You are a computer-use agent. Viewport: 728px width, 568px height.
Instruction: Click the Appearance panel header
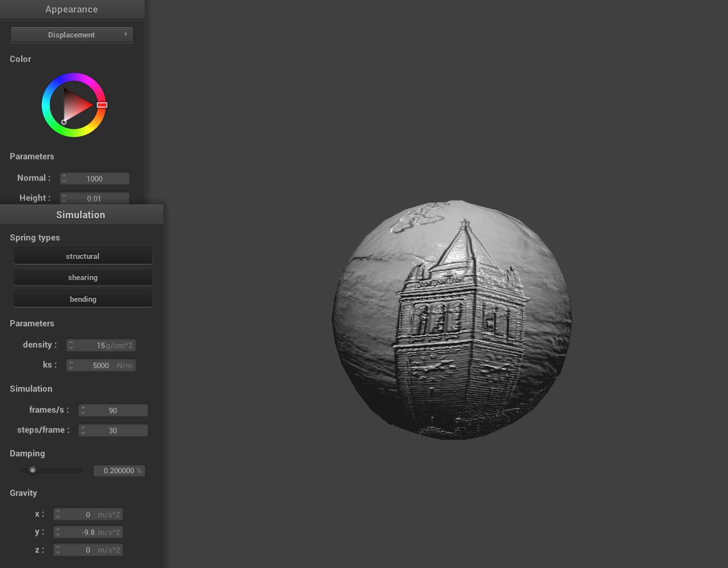click(72, 9)
